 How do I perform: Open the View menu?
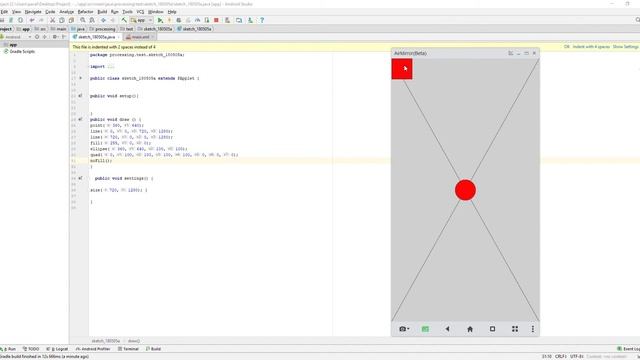pyautogui.click(x=16, y=12)
